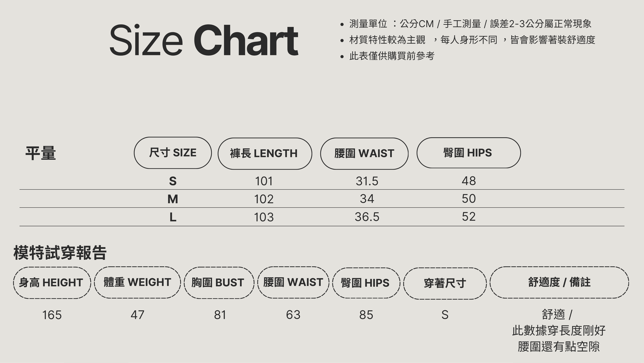Viewport: 644px width, 363px height.
Task: Click the model height value 165
Action: click(52, 315)
